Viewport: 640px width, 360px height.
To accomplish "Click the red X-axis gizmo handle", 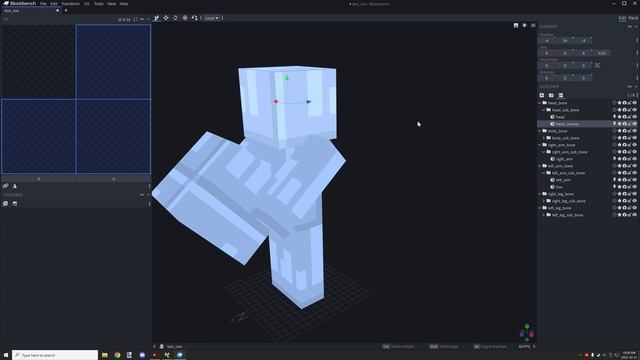I will (x=276, y=102).
